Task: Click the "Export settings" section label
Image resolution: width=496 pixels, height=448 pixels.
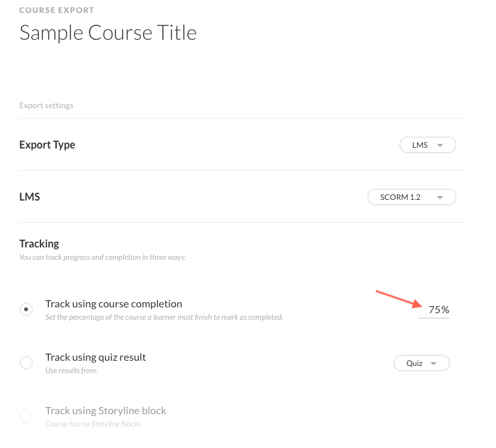Action: pos(46,105)
